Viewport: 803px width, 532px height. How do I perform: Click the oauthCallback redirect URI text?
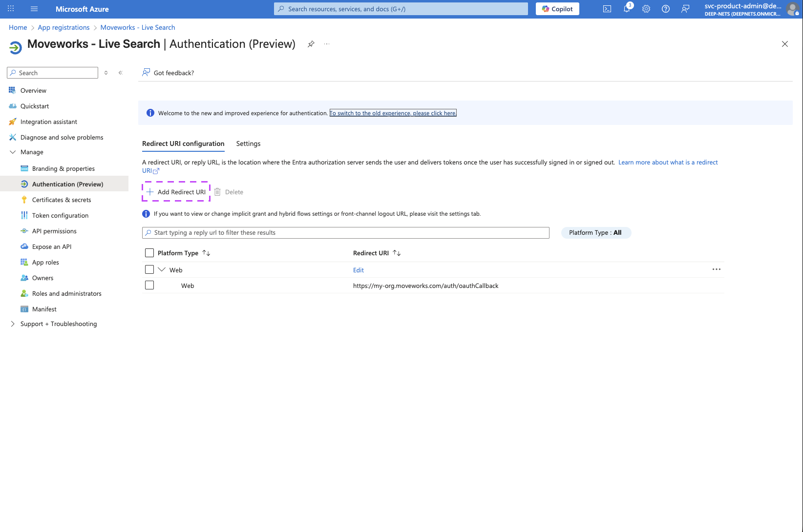(425, 286)
